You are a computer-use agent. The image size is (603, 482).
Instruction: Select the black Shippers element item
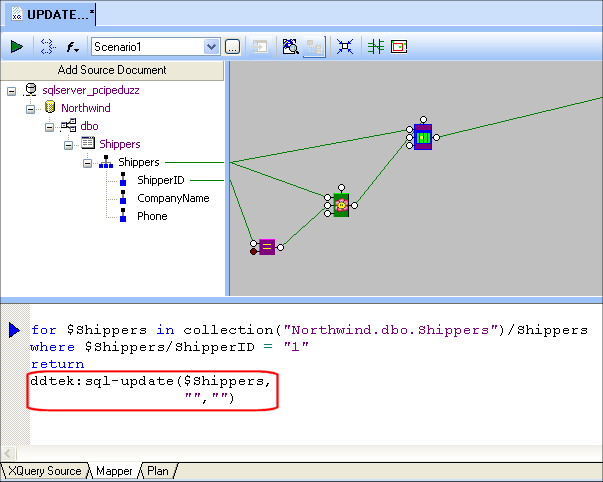pos(138,162)
